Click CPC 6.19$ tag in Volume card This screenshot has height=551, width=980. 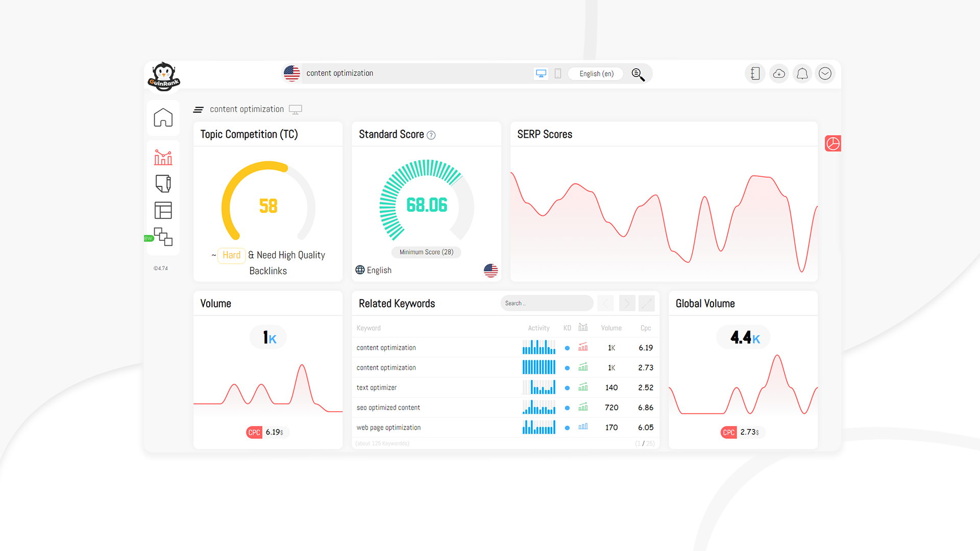(267, 432)
